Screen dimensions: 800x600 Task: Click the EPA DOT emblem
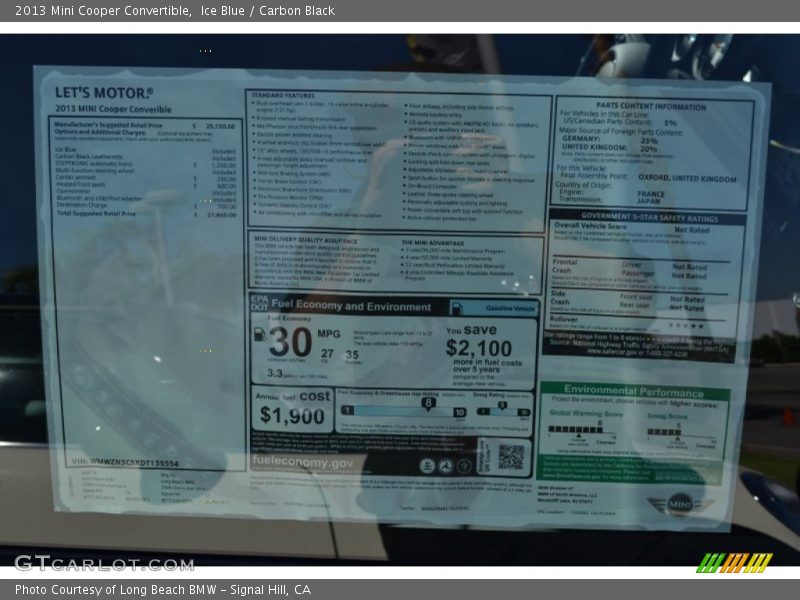(260, 303)
